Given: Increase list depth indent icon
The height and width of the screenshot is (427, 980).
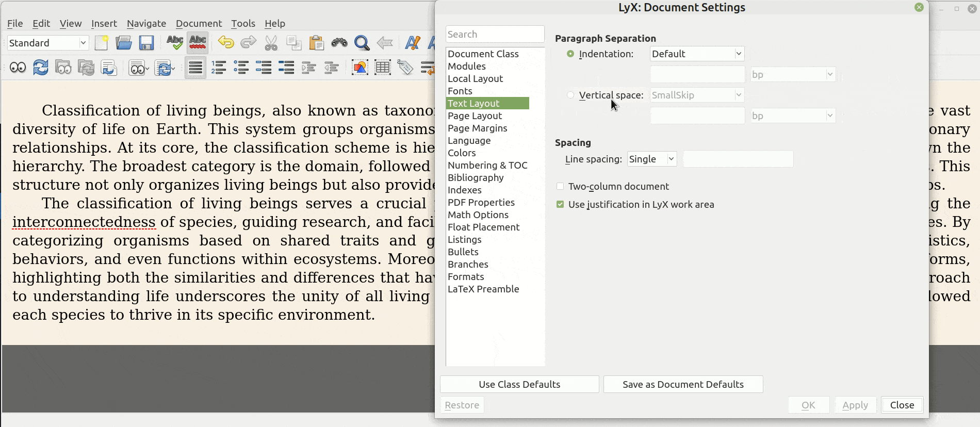Looking at the screenshot, I should pyautogui.click(x=309, y=68).
